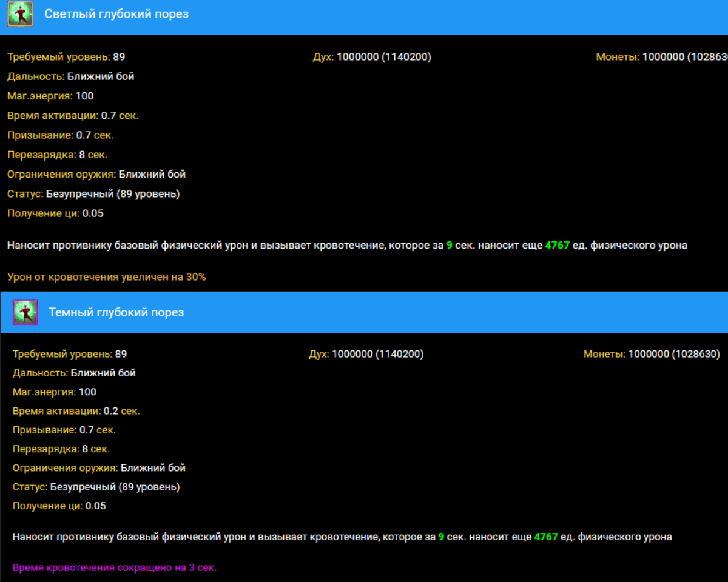
Task: Click the green 4767 damage value in dark skill
Action: pyautogui.click(x=545, y=537)
